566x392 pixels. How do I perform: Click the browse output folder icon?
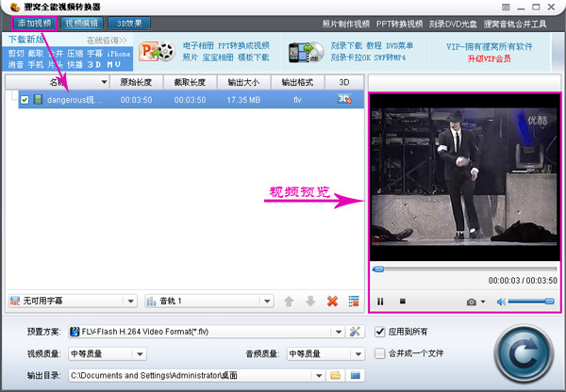(335, 375)
